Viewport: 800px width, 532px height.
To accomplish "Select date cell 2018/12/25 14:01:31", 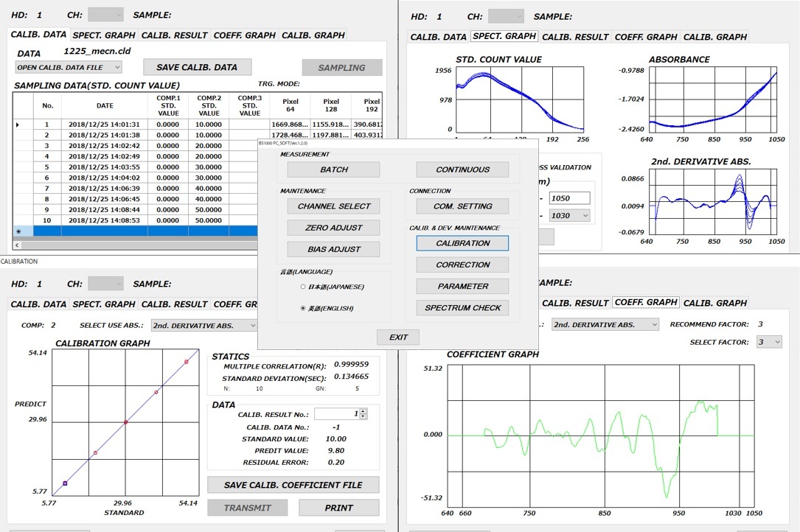I will 104,125.
